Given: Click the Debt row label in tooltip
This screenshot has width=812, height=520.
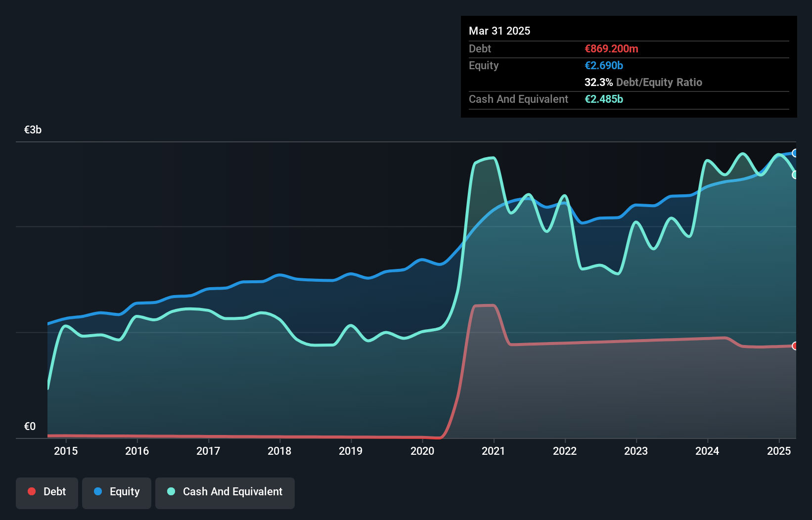Looking at the screenshot, I should pyautogui.click(x=480, y=48).
